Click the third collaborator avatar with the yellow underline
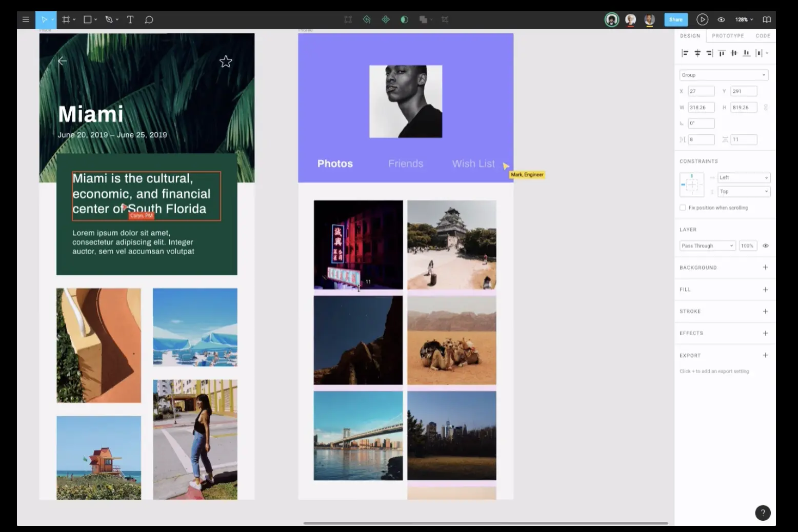This screenshot has width=798, height=532. point(650,20)
